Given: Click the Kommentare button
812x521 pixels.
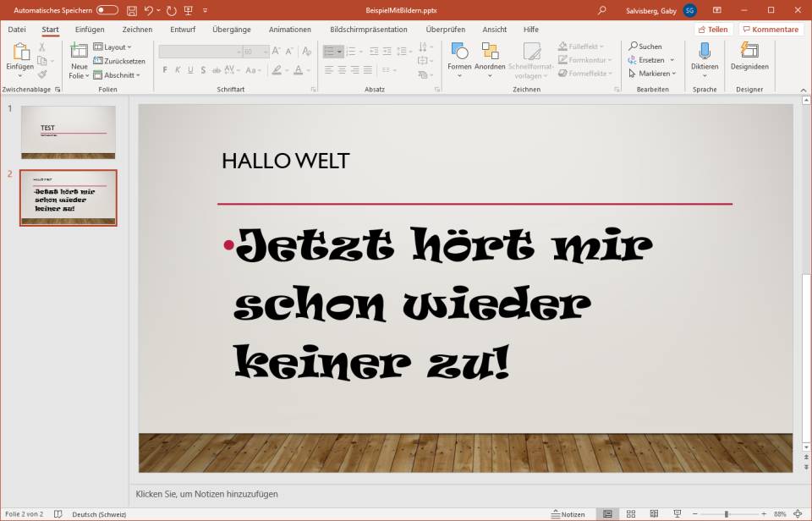Looking at the screenshot, I should [771, 30].
